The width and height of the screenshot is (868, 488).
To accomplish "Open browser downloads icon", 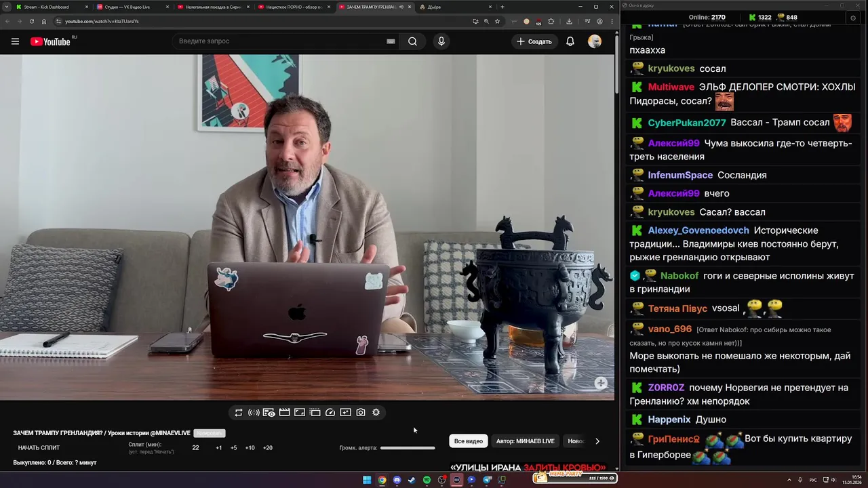I will 569,21.
